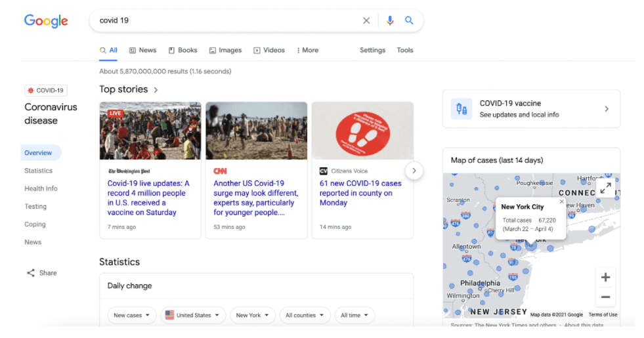
Task: Open the New York state dropdown
Action: (x=253, y=316)
